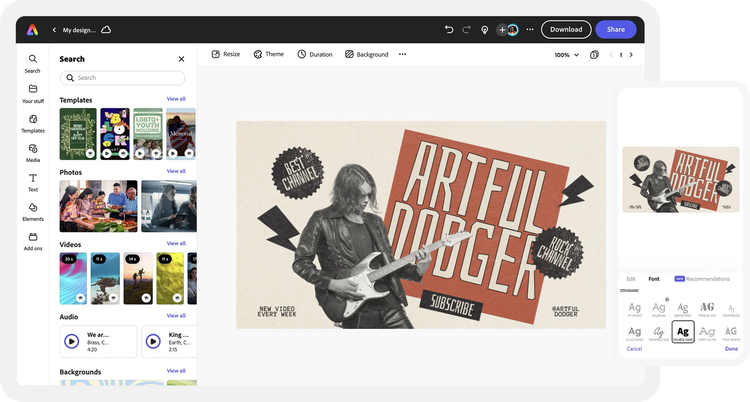
Task: Click the cloud sync status icon
Action: [106, 30]
